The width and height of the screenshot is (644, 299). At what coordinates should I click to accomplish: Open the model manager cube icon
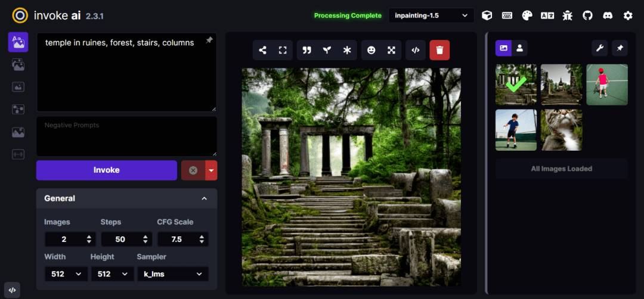tap(487, 15)
